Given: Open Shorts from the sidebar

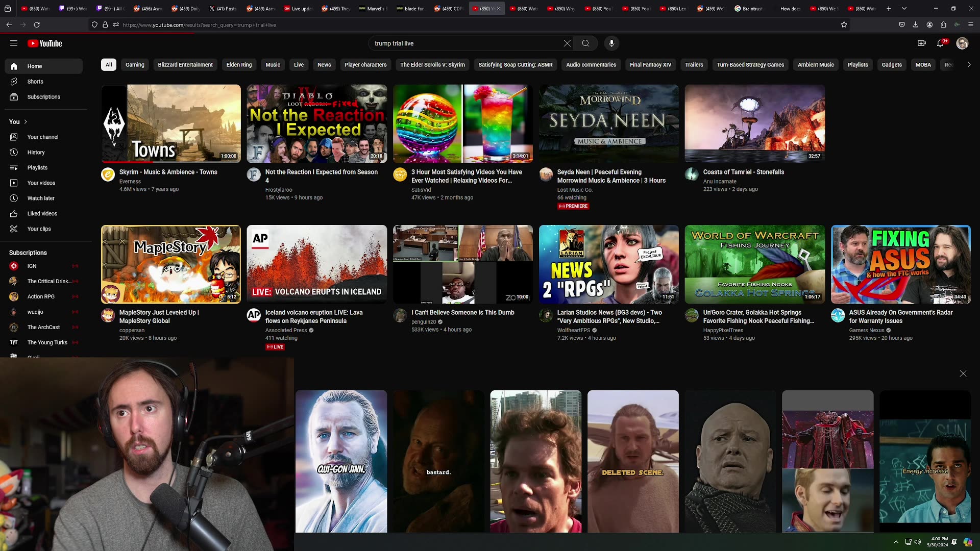Looking at the screenshot, I should [x=35, y=82].
